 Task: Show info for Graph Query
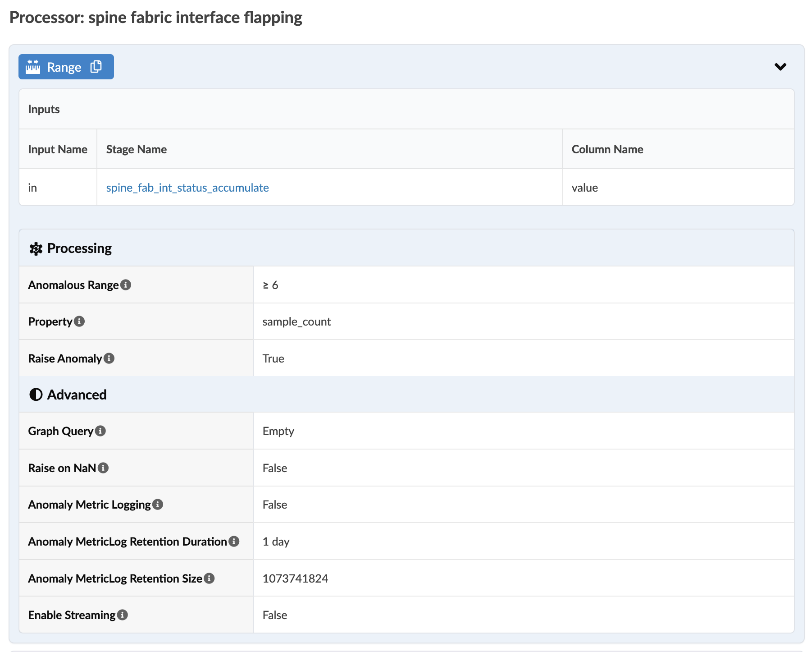(100, 431)
